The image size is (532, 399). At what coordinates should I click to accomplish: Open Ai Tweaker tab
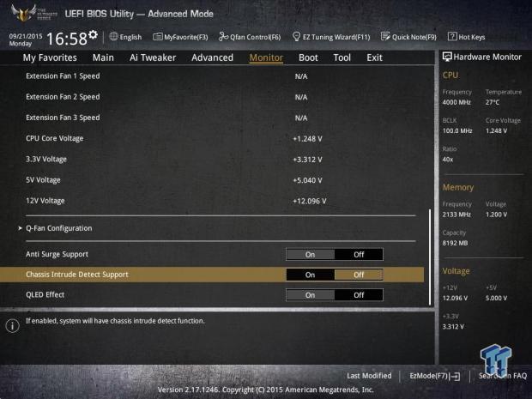153,57
